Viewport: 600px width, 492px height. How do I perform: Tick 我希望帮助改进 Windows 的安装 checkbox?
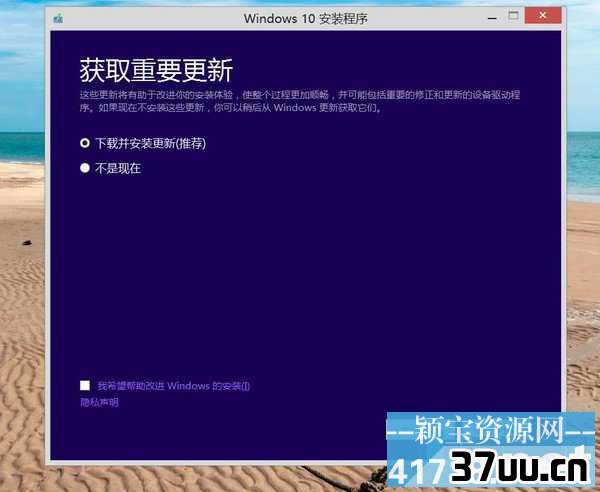tap(85, 385)
